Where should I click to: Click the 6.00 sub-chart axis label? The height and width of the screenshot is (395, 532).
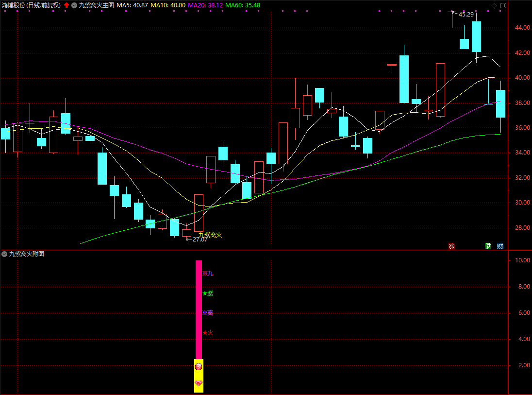[524, 313]
